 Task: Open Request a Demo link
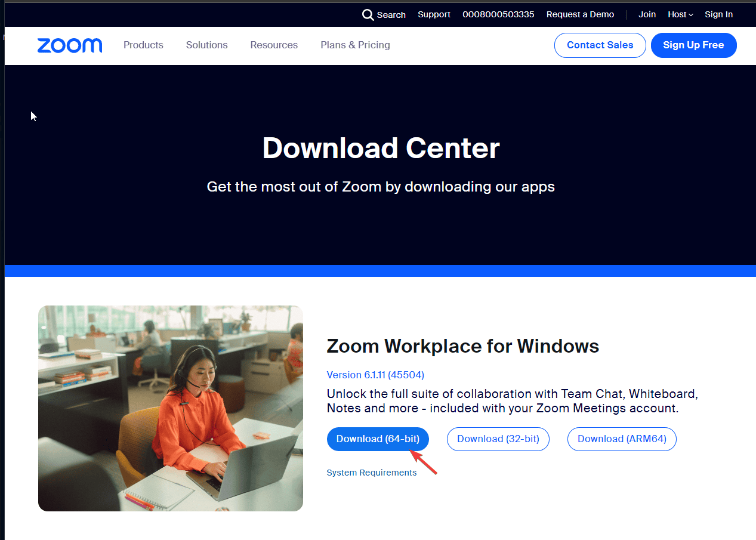pyautogui.click(x=580, y=14)
